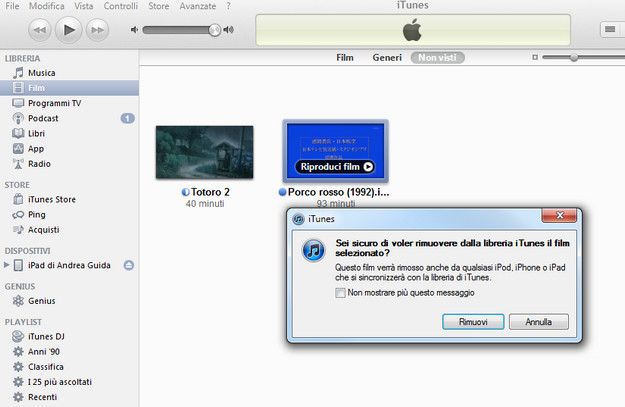Click the iTunes DJ playlist icon
The height and width of the screenshot is (407, 625).
point(18,336)
